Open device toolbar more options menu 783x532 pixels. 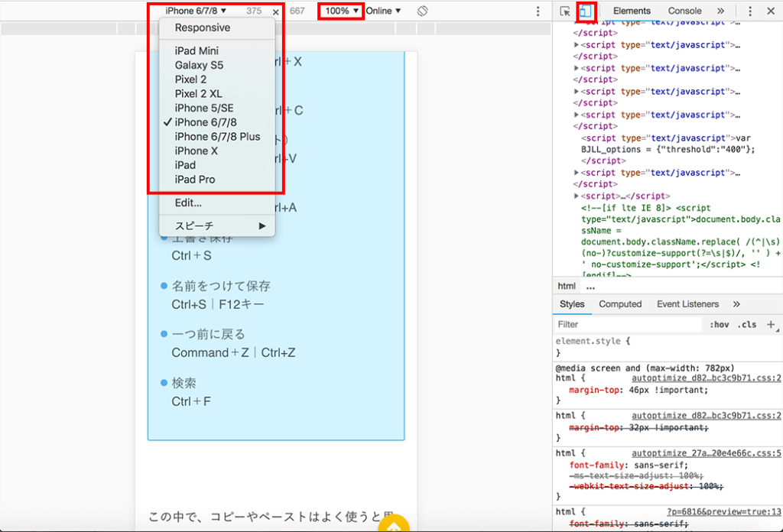click(538, 11)
